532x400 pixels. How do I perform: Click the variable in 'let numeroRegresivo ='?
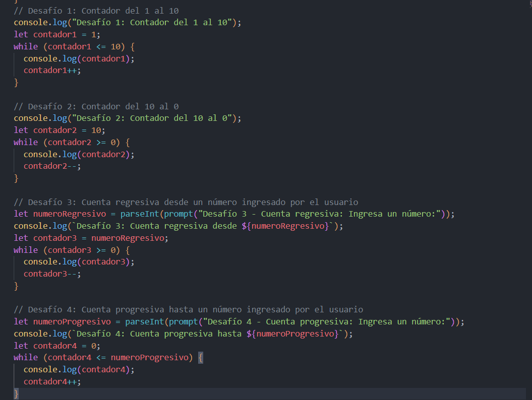70,214
